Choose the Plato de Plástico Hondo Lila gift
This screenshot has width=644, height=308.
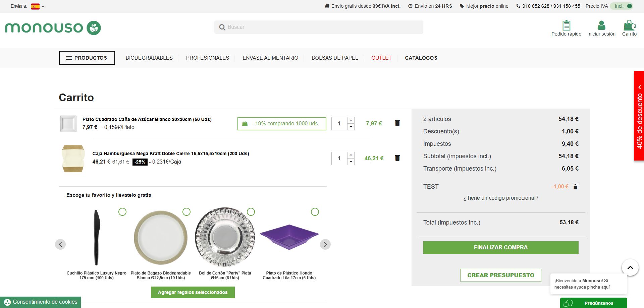pos(315,212)
